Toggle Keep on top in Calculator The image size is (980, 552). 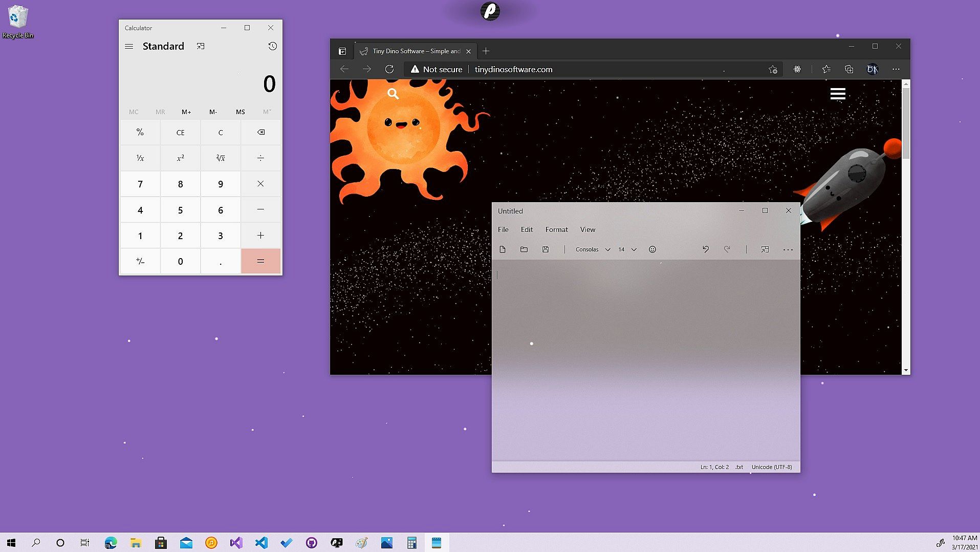[x=201, y=46]
